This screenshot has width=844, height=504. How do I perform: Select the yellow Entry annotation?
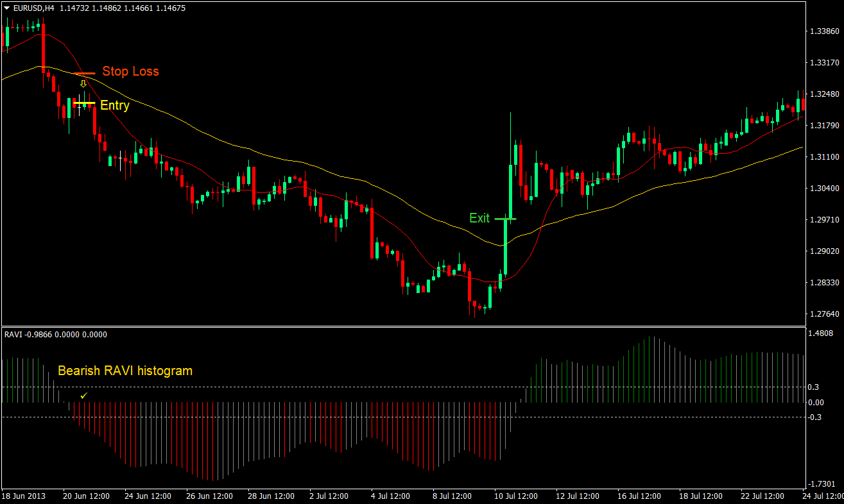coord(115,105)
